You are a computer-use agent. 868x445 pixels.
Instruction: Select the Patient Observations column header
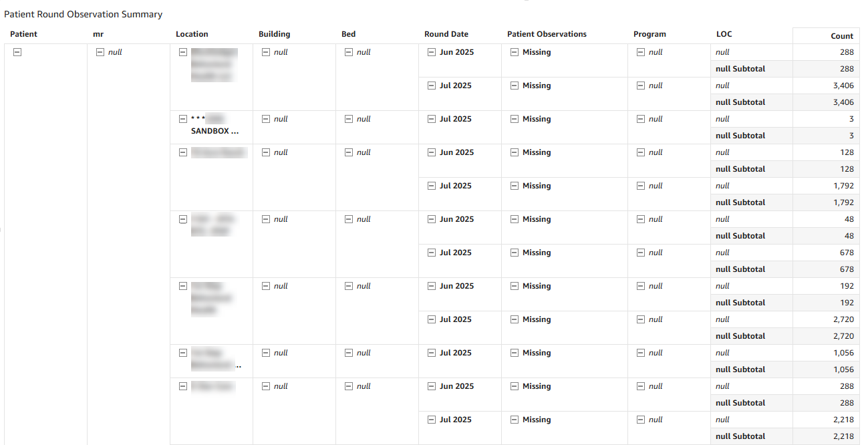(547, 34)
